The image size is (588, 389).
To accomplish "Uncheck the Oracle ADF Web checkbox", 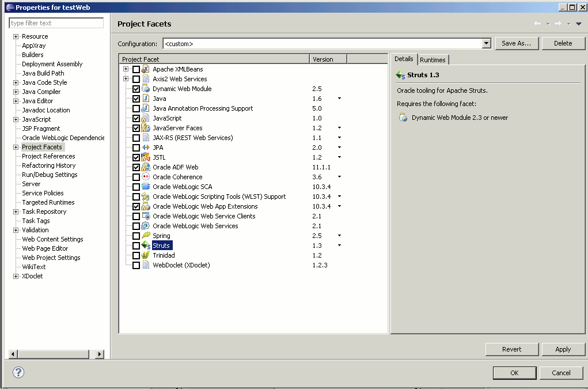I will click(136, 167).
